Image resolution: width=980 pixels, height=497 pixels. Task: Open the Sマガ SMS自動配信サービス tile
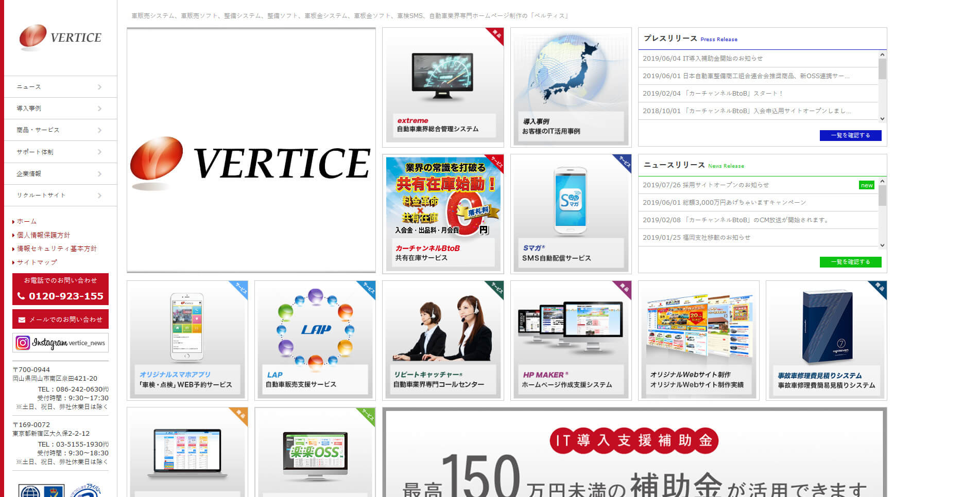click(571, 214)
